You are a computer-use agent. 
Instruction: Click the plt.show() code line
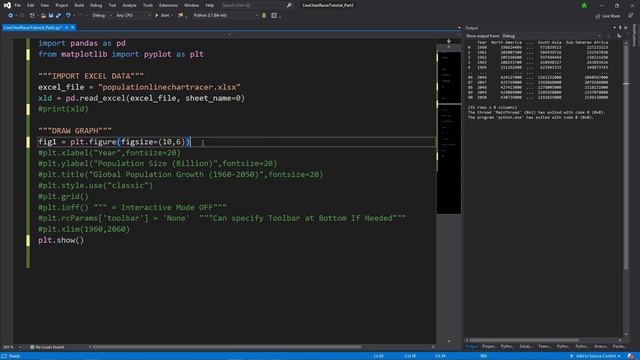pyautogui.click(x=61, y=240)
